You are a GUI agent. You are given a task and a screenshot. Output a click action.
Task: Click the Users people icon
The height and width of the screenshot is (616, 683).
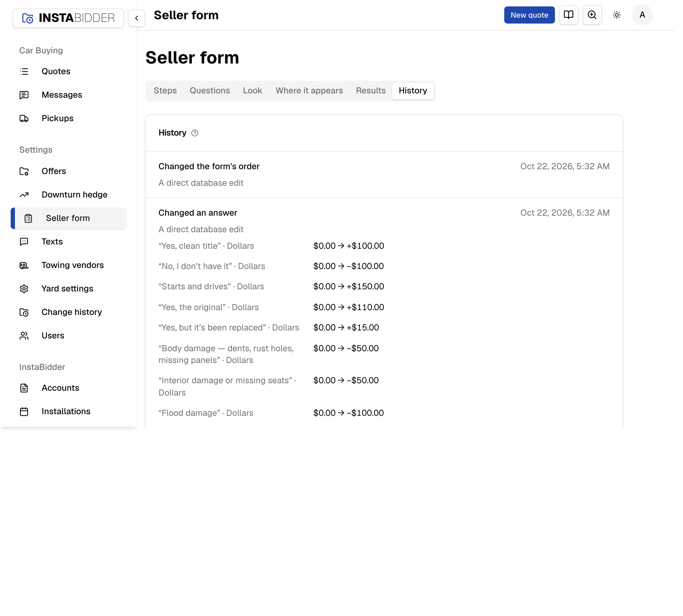24,336
